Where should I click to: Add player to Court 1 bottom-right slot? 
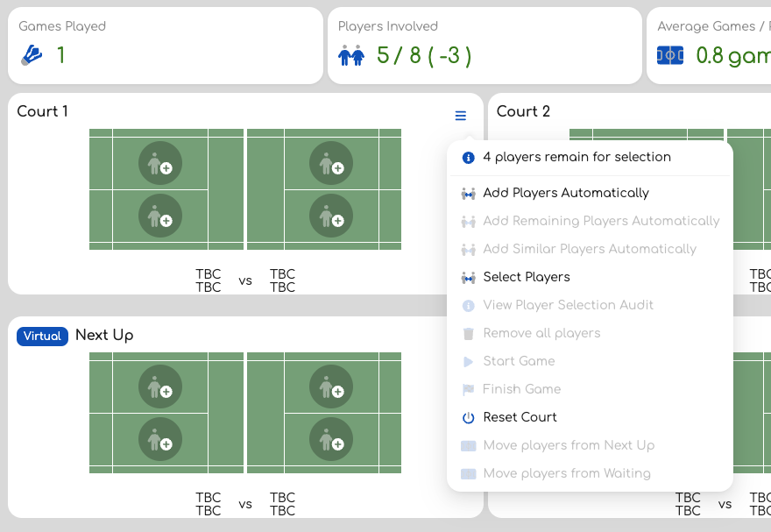click(331, 216)
